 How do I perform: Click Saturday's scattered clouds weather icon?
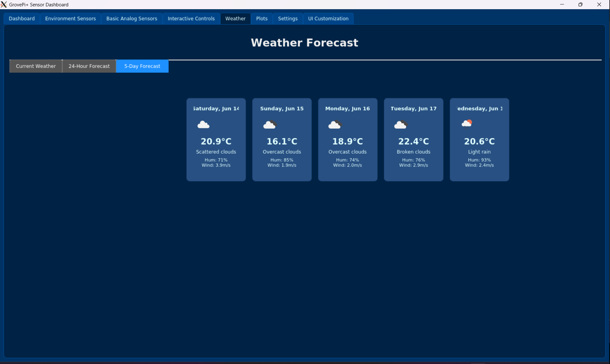click(x=203, y=124)
